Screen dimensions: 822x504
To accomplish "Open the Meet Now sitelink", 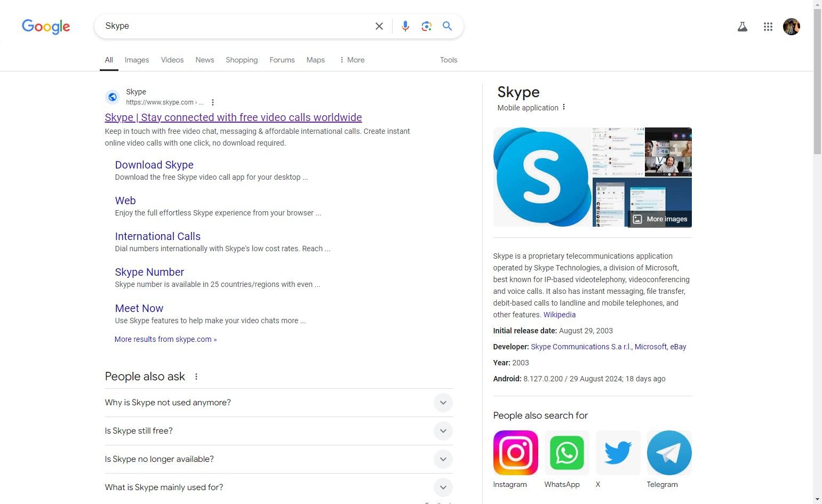I will (x=139, y=308).
